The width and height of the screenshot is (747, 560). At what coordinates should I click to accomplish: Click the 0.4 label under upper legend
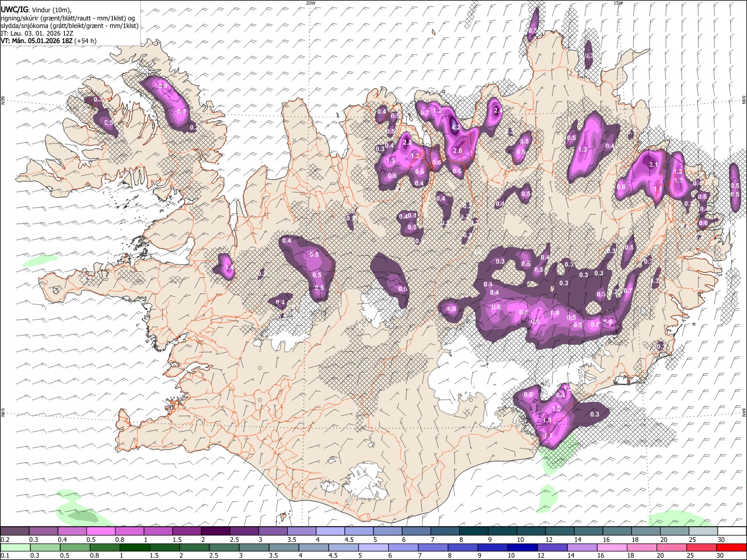pos(62,540)
